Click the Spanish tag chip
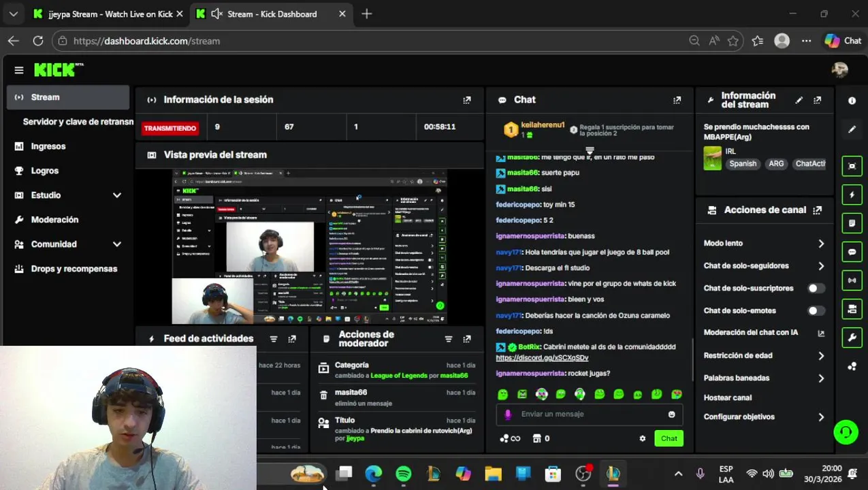Viewport: 868px width, 490px height. pyautogui.click(x=743, y=164)
